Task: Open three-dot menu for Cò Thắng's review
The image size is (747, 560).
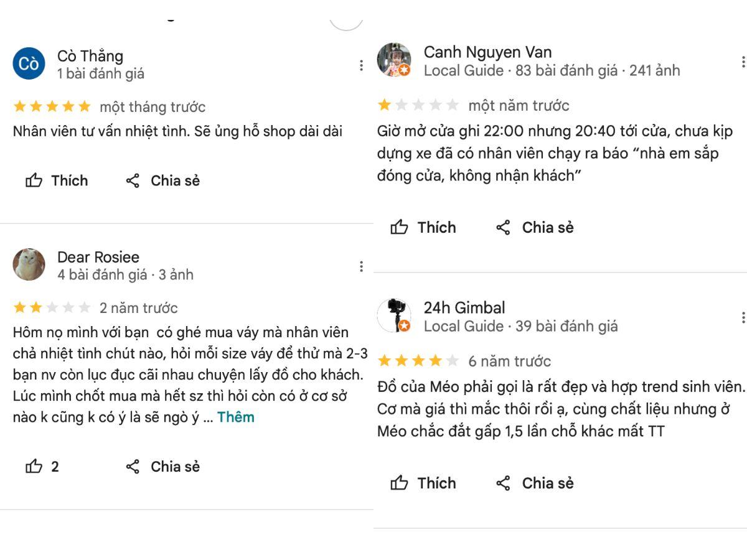Action: [361, 65]
